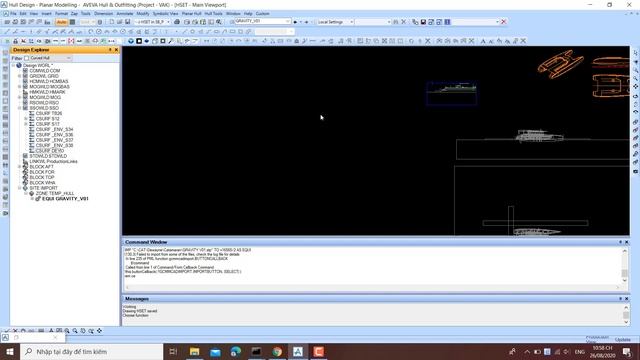This screenshot has height=360, width=640.
Task: Click the printer icon in top toolbar
Action: click(x=177, y=22)
